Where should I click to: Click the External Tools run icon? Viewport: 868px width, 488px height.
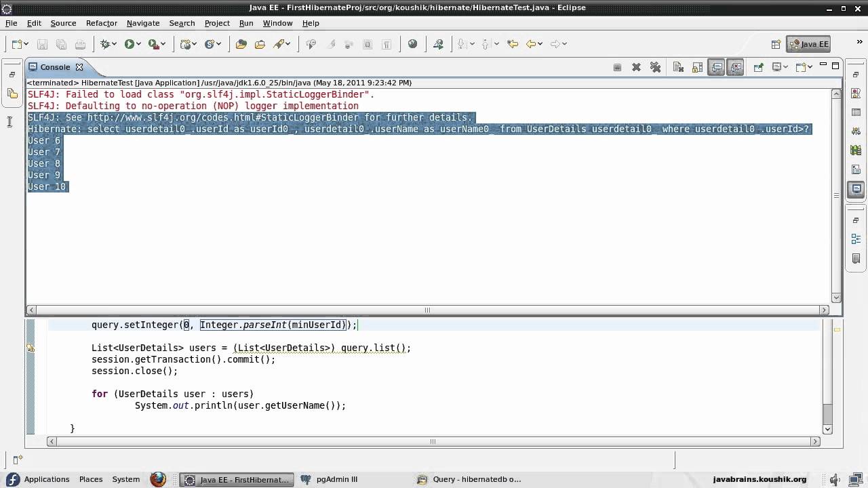(x=153, y=44)
